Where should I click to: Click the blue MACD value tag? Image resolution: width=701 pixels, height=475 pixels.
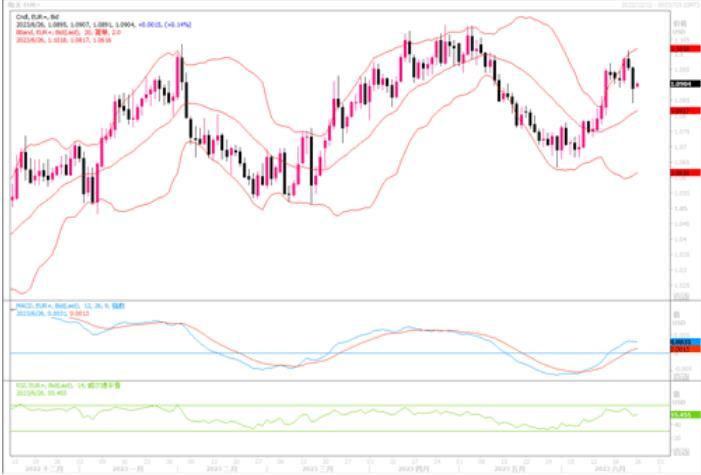[682, 342]
